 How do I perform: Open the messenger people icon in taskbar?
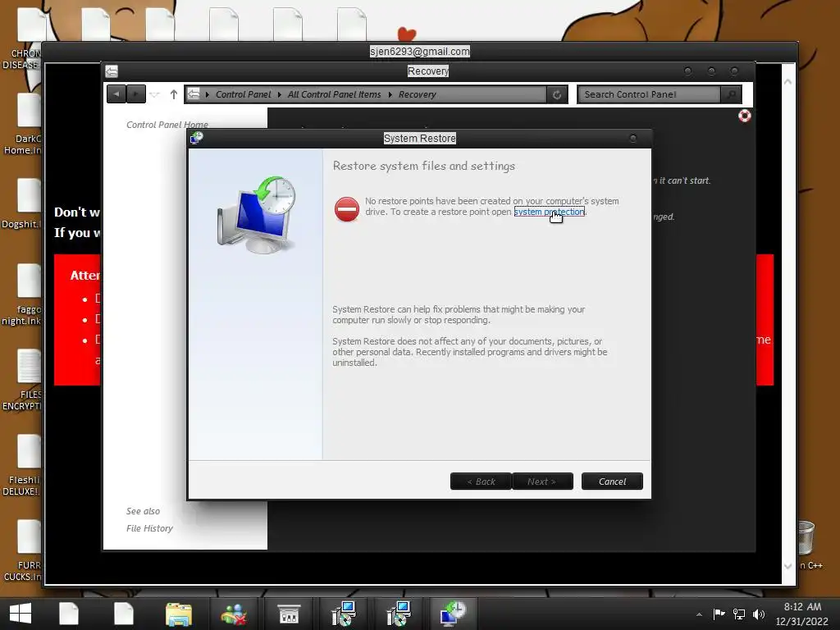tap(234, 614)
